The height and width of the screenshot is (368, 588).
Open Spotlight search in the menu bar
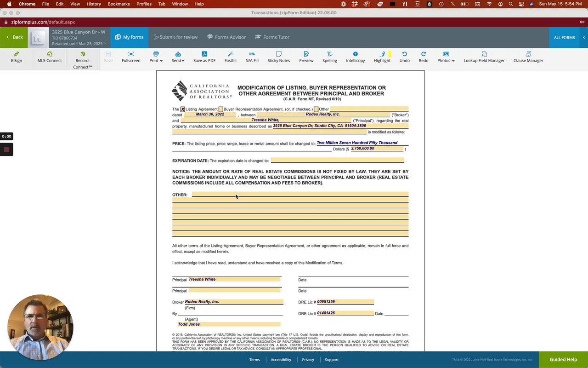[511, 4]
